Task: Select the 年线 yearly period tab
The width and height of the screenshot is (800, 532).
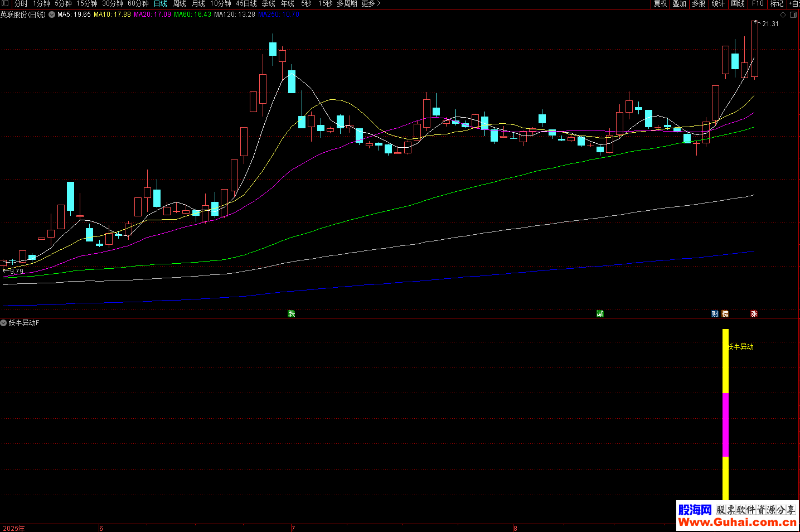Action: (x=288, y=3)
